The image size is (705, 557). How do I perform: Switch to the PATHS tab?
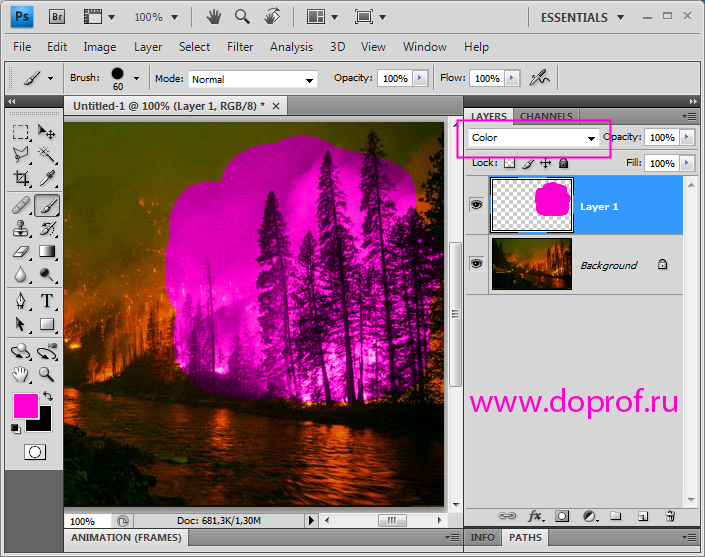(x=525, y=537)
